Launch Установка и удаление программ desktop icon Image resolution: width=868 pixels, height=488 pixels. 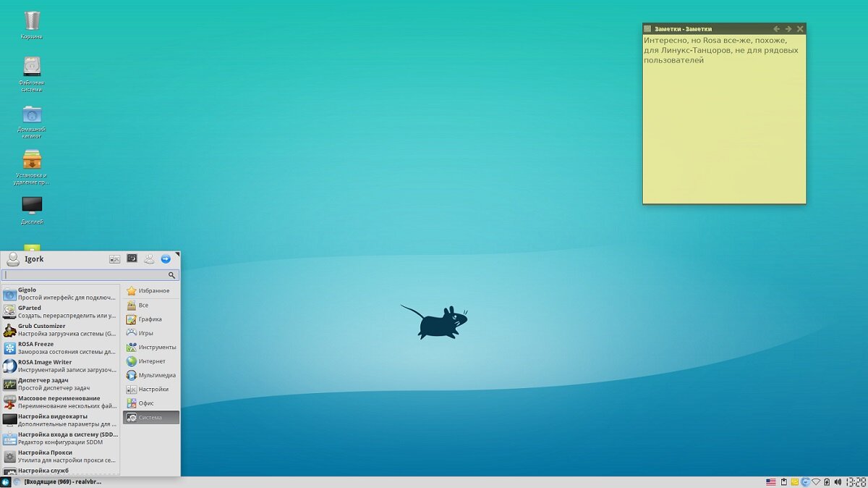pyautogui.click(x=32, y=167)
